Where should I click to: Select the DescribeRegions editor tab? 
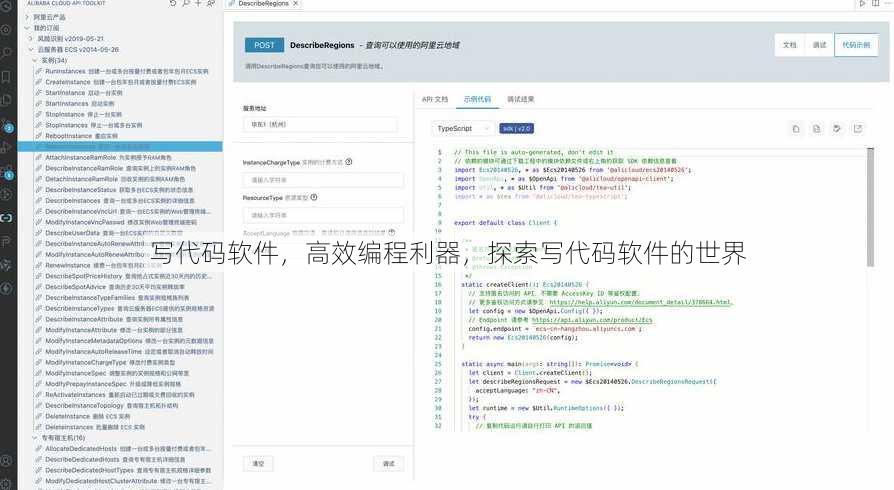pyautogui.click(x=263, y=3)
